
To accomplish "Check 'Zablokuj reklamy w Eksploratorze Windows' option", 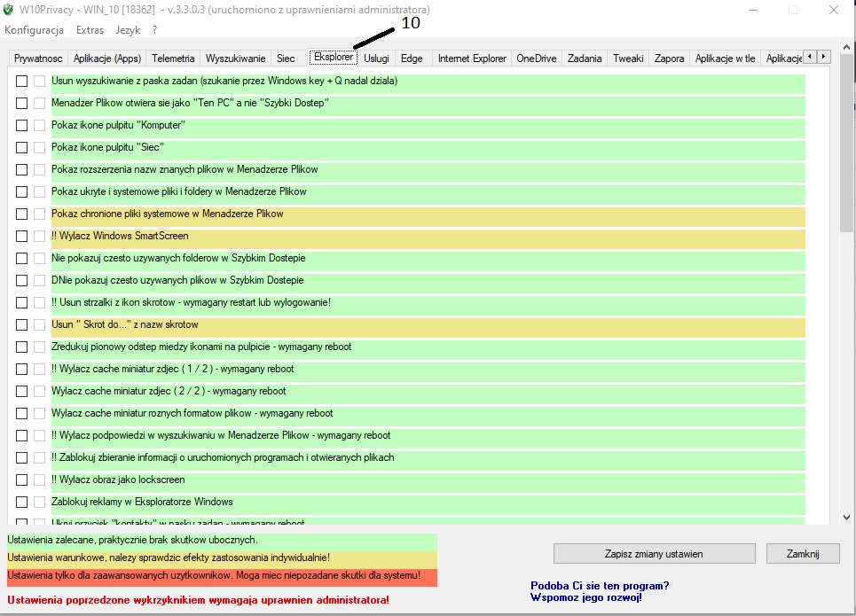I will click(x=21, y=502).
